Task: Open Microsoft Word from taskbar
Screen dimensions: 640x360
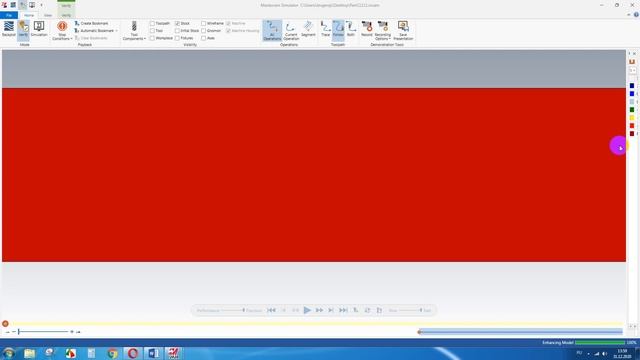Action: [x=153, y=353]
